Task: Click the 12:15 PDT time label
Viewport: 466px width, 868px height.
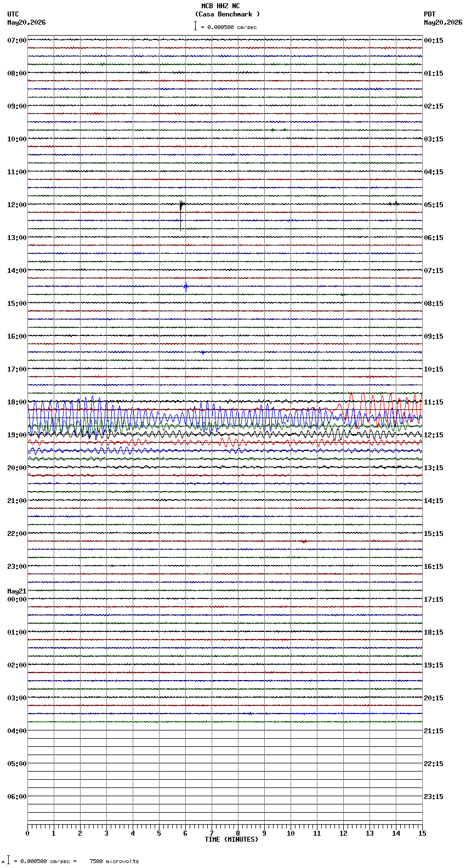Action: tap(434, 435)
